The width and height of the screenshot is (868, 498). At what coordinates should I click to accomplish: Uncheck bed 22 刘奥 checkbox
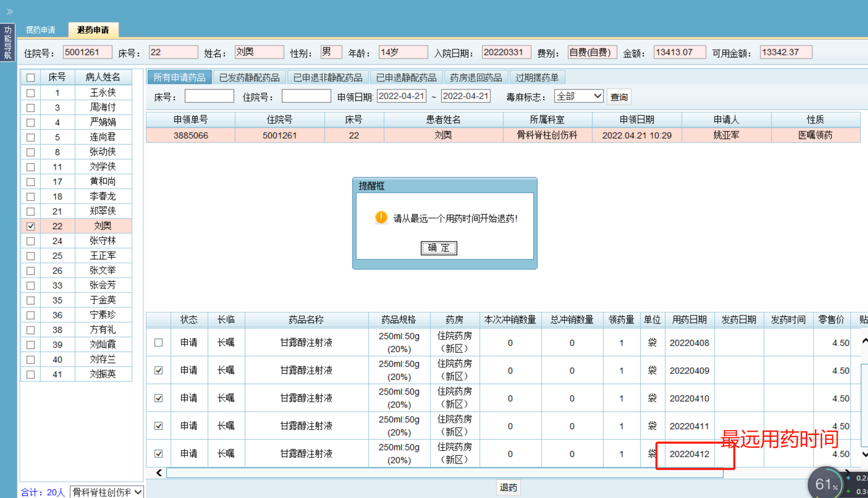click(x=30, y=226)
